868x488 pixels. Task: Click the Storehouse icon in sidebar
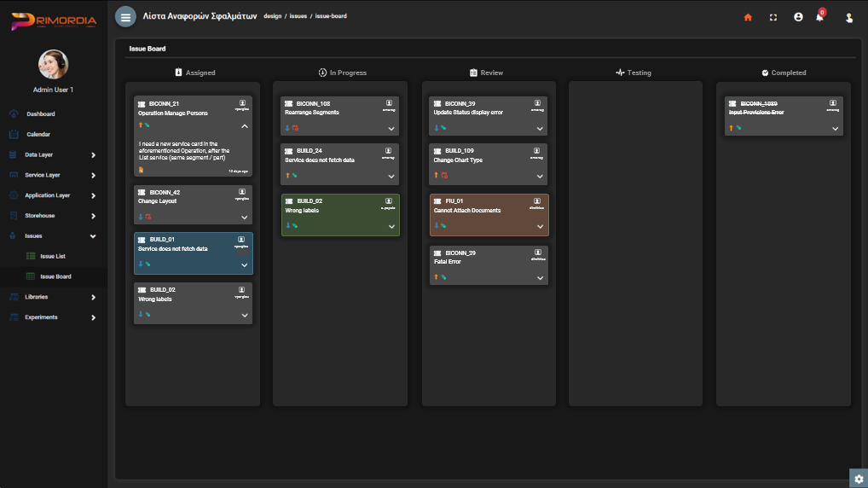(14, 216)
